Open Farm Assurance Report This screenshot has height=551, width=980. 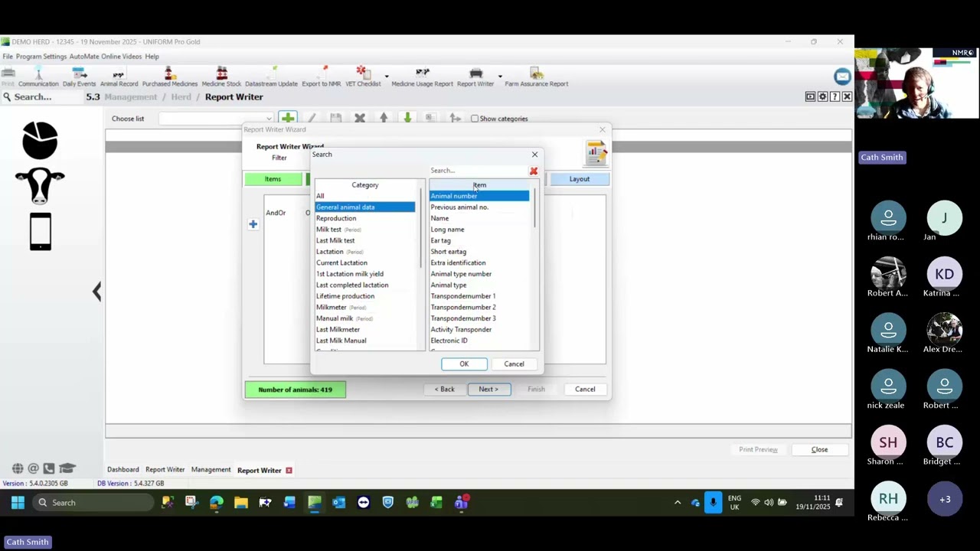coord(536,77)
